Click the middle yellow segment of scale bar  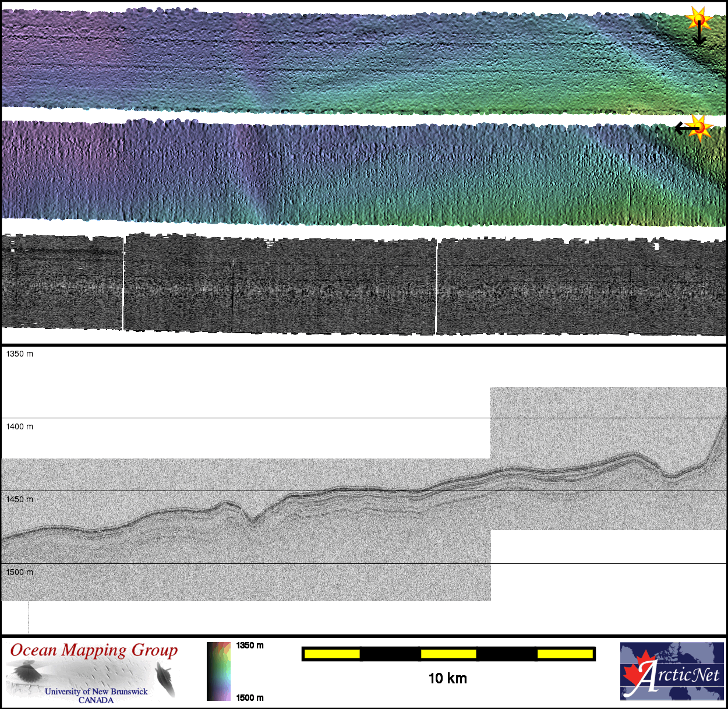(x=448, y=654)
